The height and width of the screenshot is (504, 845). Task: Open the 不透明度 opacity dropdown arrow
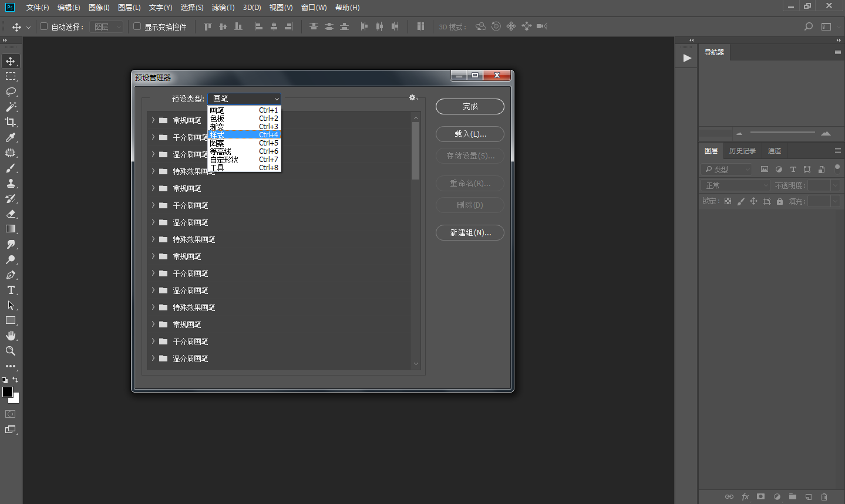pyautogui.click(x=836, y=185)
